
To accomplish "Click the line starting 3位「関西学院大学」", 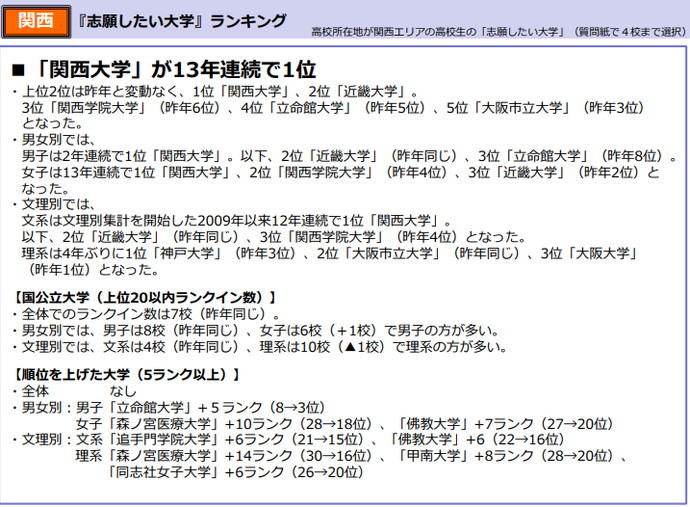I will [333, 108].
